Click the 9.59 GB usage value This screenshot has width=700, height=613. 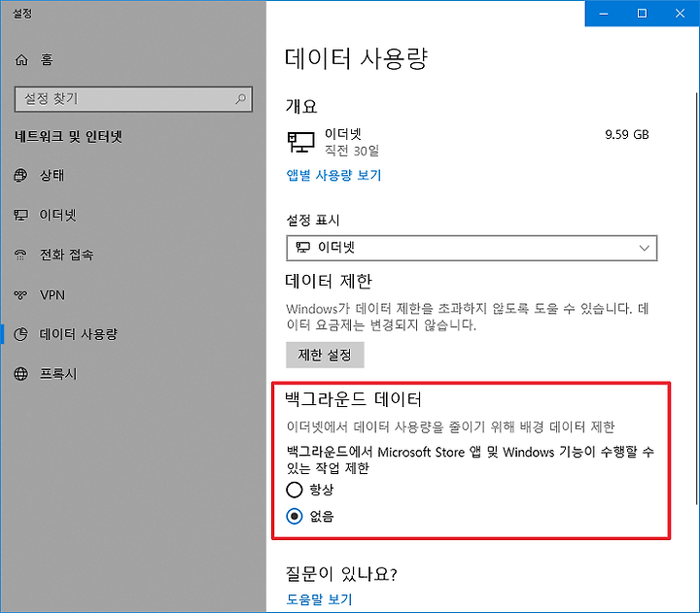click(x=627, y=135)
